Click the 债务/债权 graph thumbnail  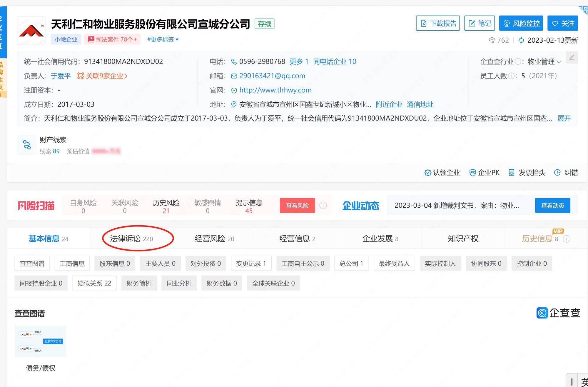[x=41, y=341]
